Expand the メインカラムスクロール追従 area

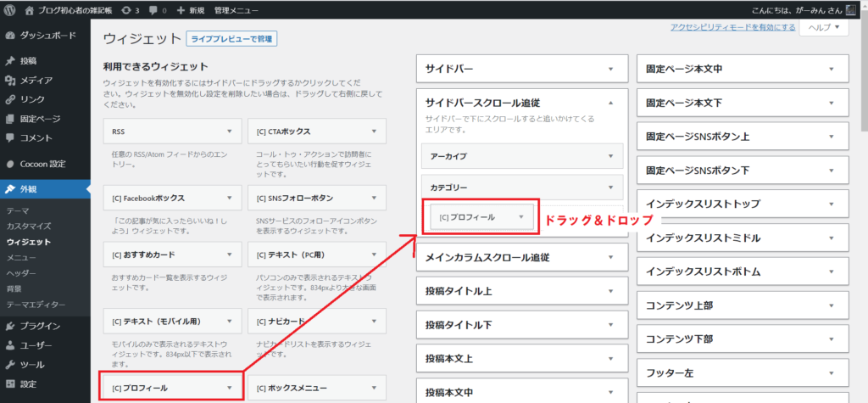click(610, 257)
